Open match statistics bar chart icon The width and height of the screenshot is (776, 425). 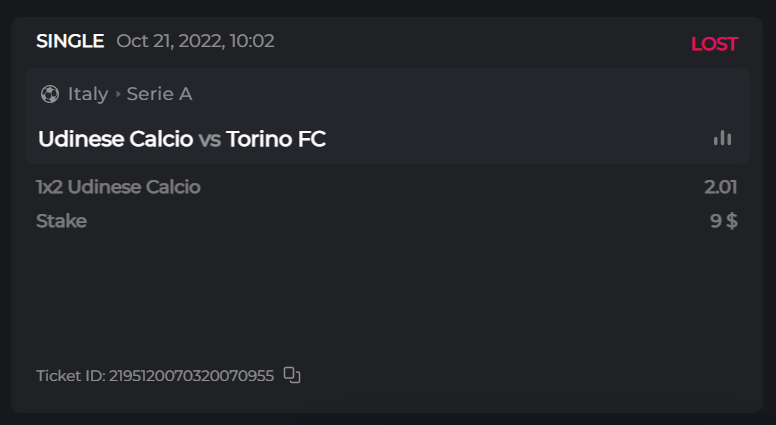[x=722, y=138]
